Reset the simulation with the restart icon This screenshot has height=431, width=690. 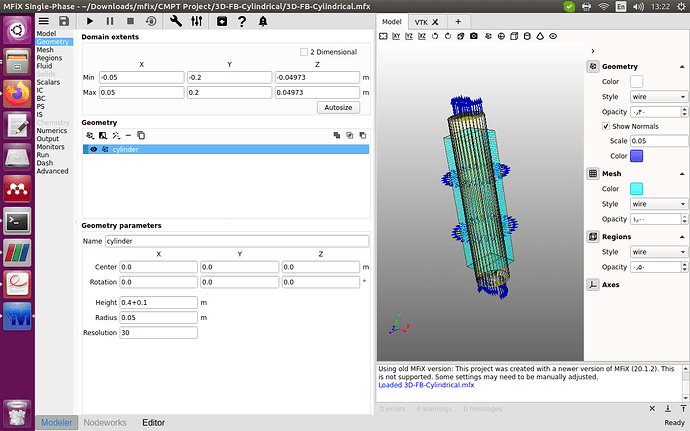tap(151, 21)
